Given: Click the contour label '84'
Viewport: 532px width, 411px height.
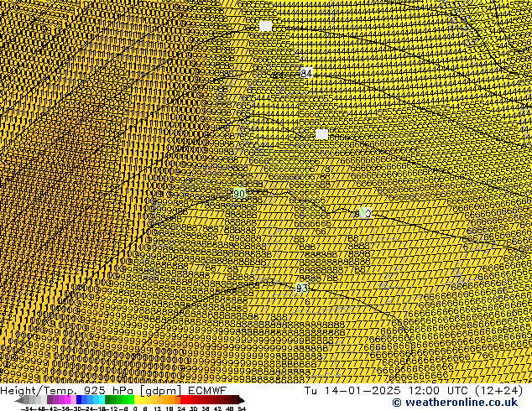Looking at the screenshot, I should pos(306,73).
